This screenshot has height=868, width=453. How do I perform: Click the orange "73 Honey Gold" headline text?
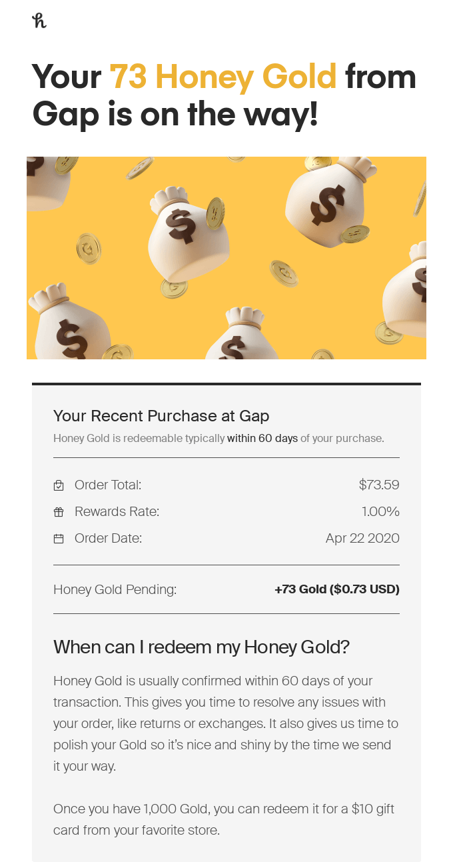pos(223,77)
